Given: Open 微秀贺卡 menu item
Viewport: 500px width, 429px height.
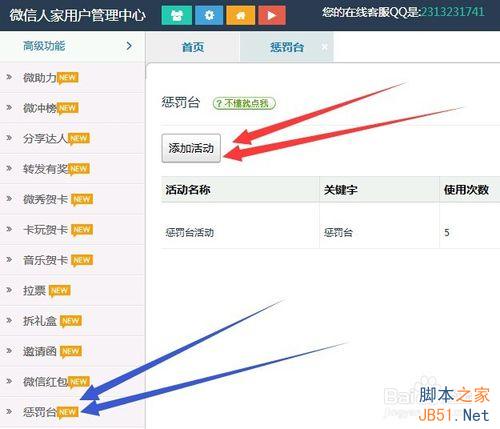Looking at the screenshot, I should (x=72, y=199).
